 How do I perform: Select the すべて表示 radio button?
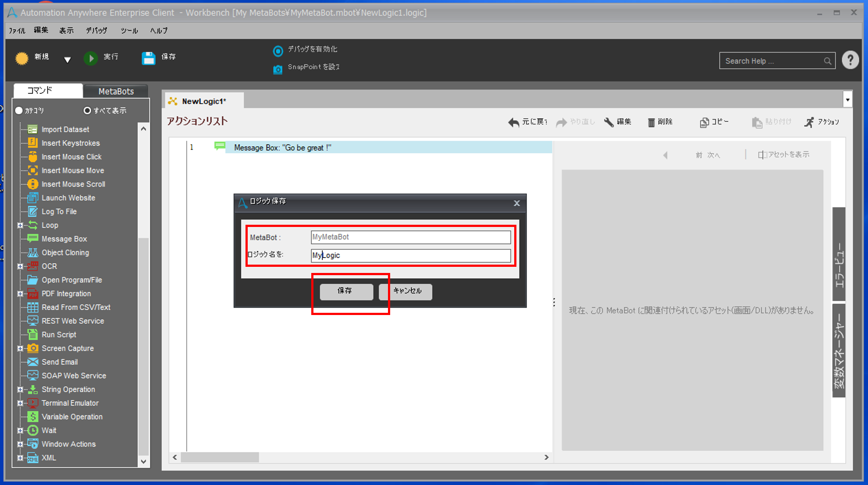click(87, 110)
